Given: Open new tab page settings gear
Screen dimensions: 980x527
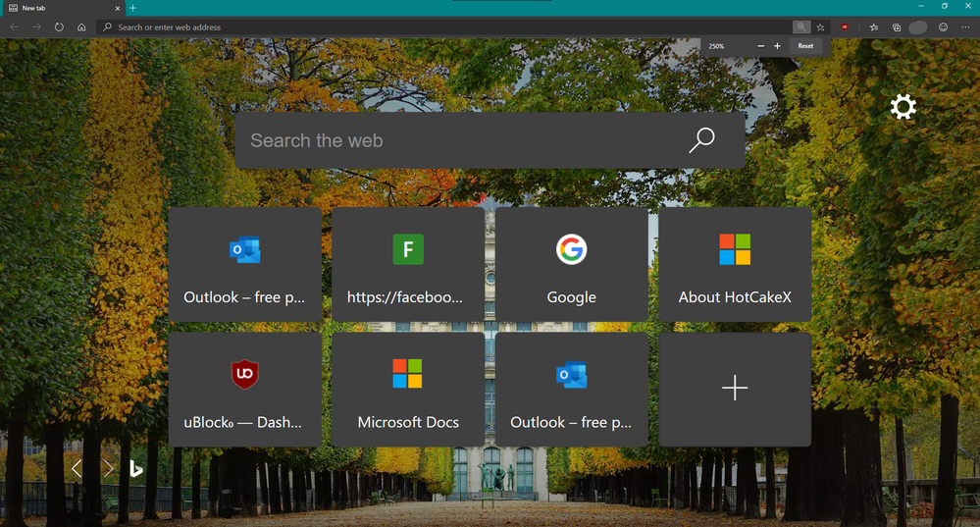Looking at the screenshot, I should [903, 107].
